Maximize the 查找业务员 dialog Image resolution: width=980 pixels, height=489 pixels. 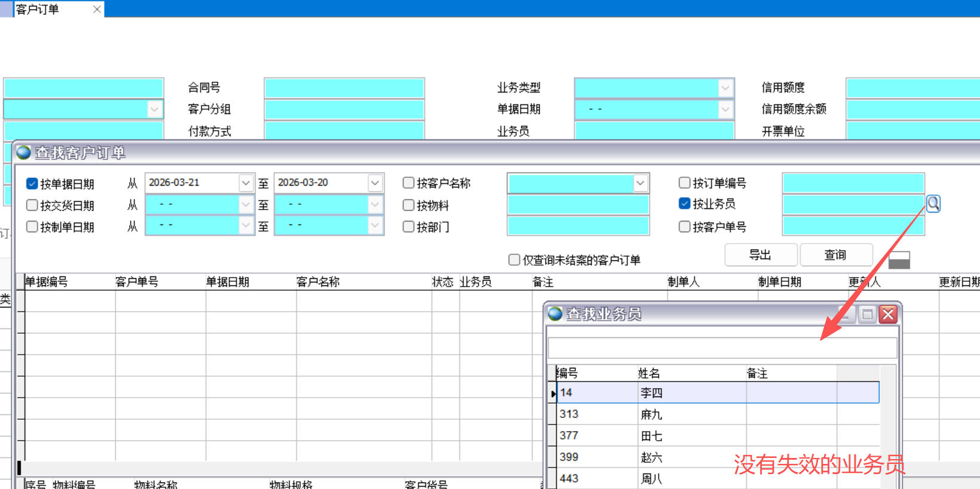tap(867, 314)
